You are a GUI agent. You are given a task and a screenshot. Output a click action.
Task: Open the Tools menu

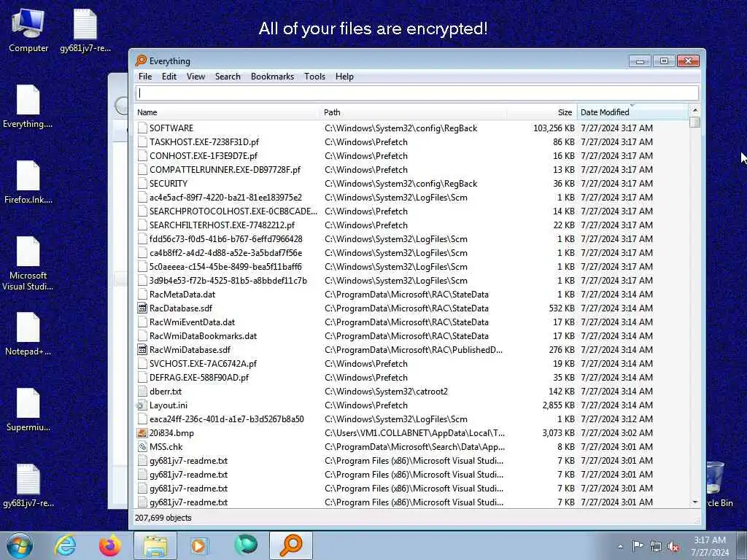315,77
